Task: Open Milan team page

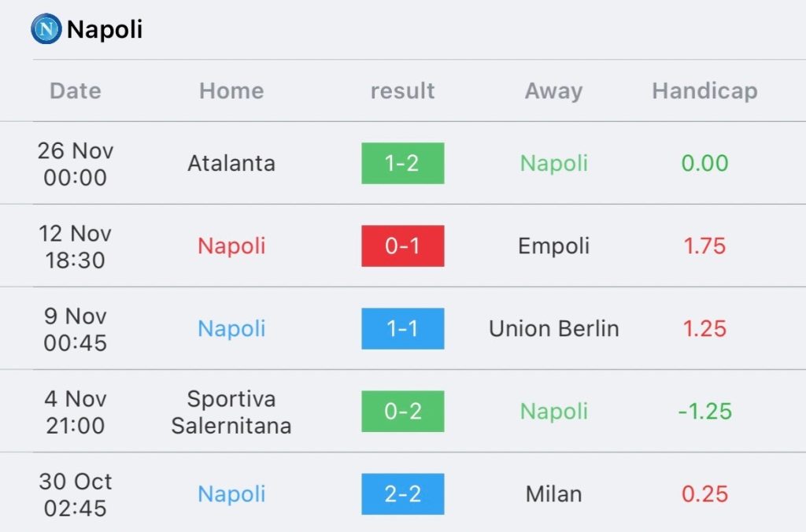Action: (553, 494)
